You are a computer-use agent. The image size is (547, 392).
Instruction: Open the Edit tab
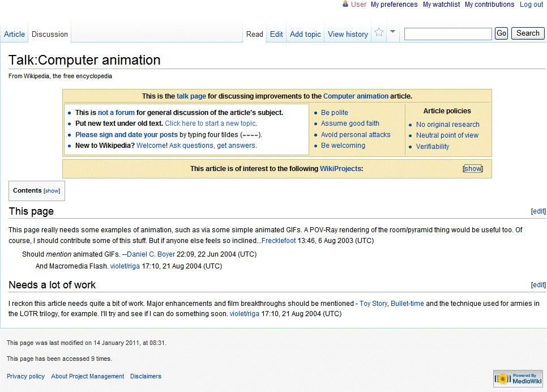[276, 34]
